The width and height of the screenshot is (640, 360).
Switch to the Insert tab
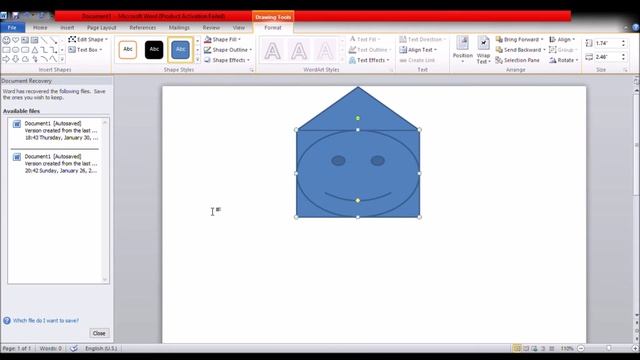(67, 28)
